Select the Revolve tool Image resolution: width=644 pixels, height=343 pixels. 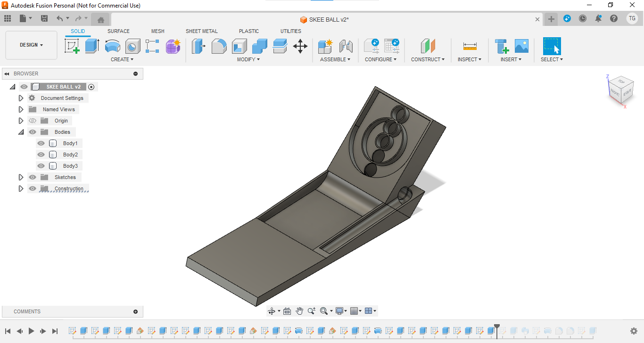click(x=112, y=46)
